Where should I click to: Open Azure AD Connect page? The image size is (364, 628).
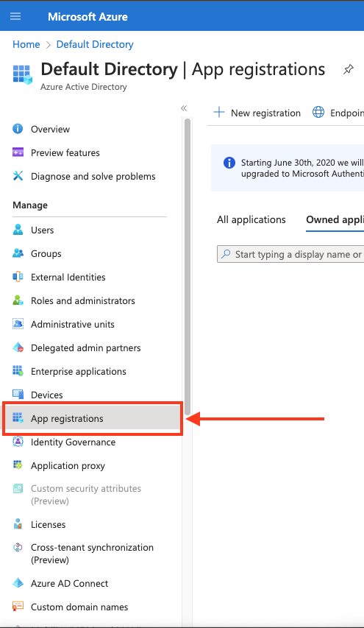coord(70,584)
